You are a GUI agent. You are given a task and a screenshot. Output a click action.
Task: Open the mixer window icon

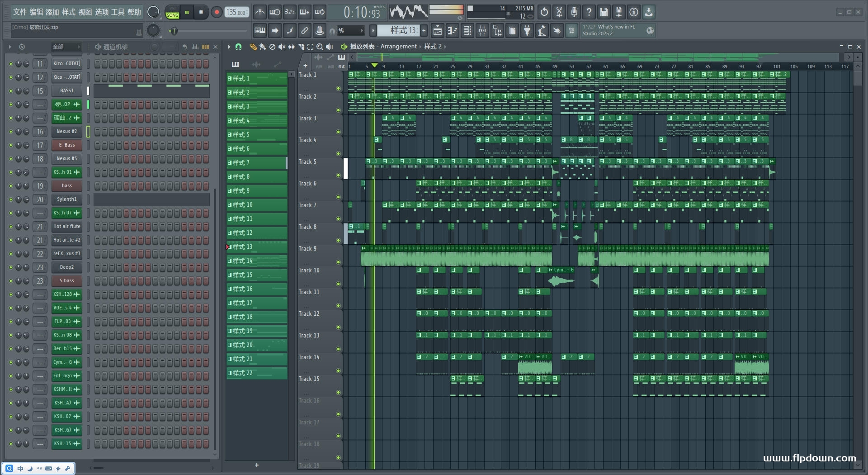[x=482, y=31]
